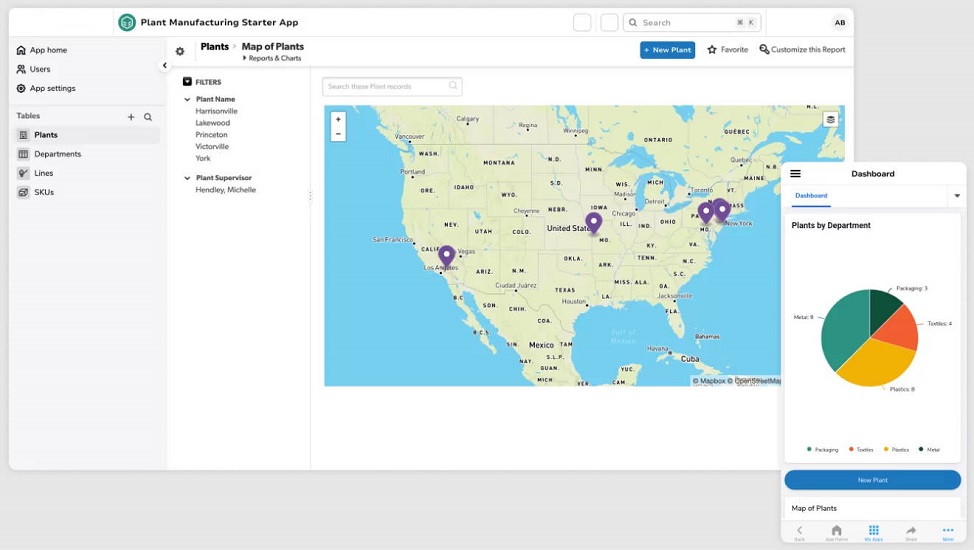Open the report settings gear
974x550 pixels.
180,51
